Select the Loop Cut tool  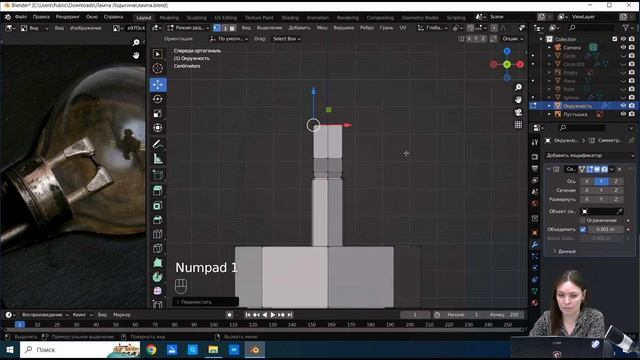tap(158, 234)
